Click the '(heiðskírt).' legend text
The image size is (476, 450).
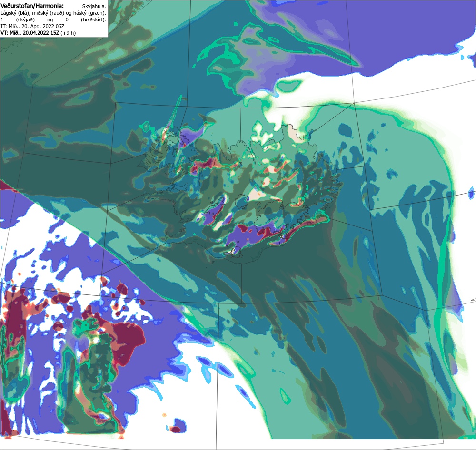coord(93,20)
